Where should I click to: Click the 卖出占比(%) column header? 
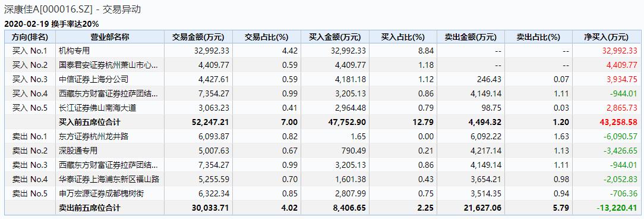coord(538,37)
